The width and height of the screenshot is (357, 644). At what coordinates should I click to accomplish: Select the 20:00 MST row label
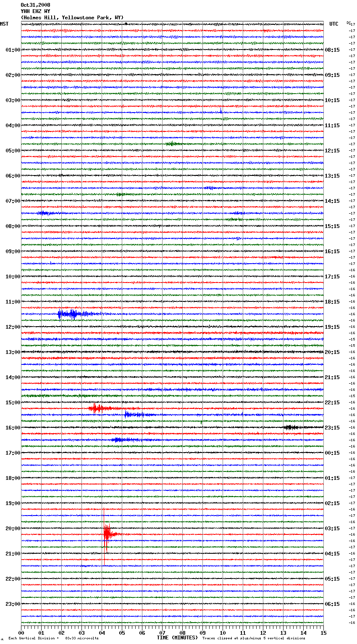click(13, 529)
